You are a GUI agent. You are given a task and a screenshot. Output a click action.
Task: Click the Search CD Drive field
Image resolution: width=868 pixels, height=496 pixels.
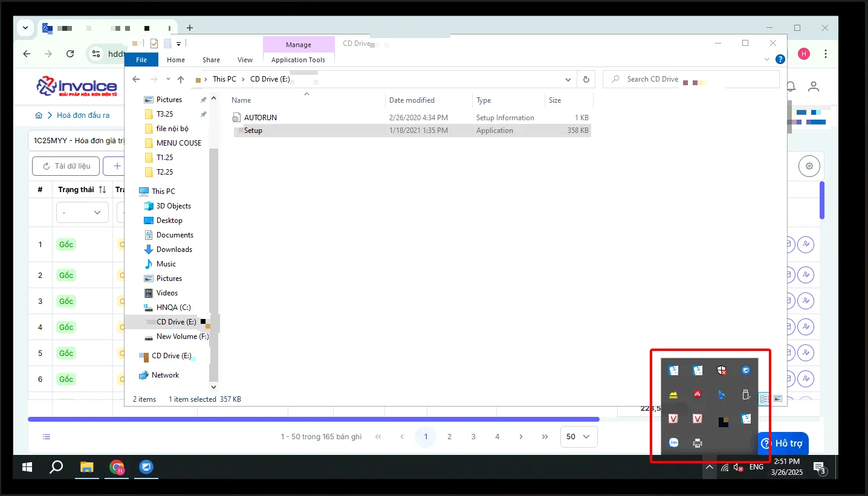691,79
